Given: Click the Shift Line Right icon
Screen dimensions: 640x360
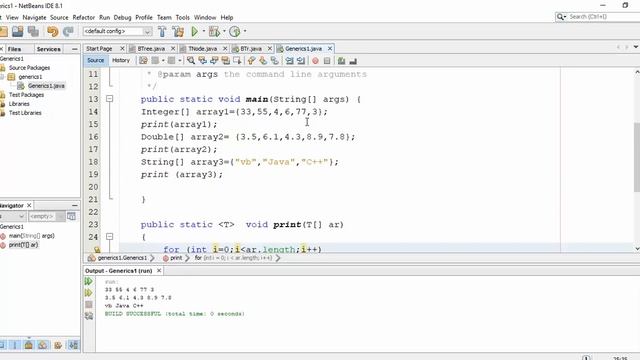Looking at the screenshot, I should click(x=301, y=61).
